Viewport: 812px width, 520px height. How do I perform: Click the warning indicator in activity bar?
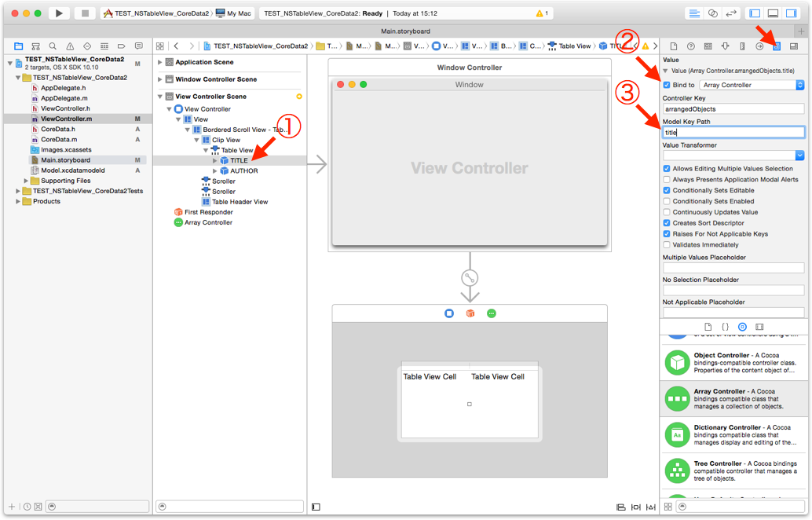pos(542,13)
